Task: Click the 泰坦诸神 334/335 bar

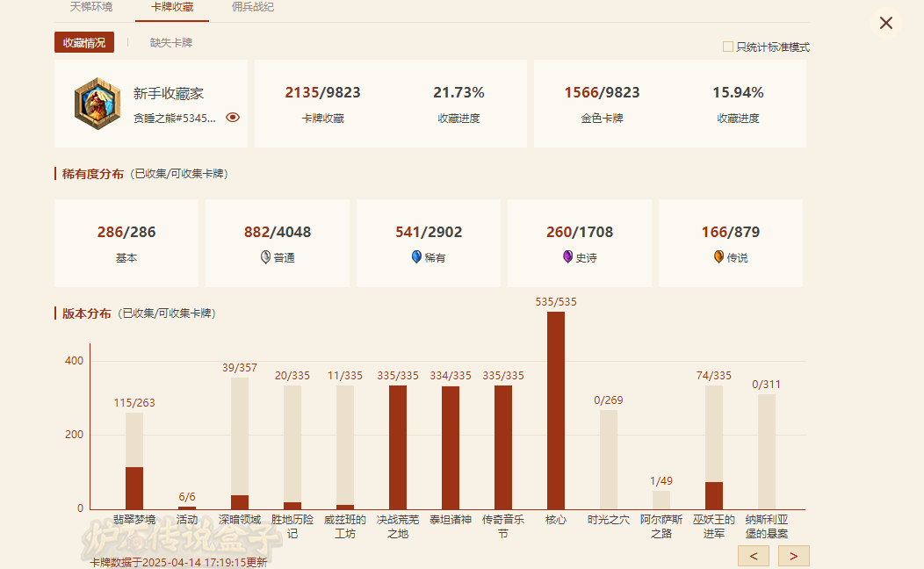Action: 451,448
